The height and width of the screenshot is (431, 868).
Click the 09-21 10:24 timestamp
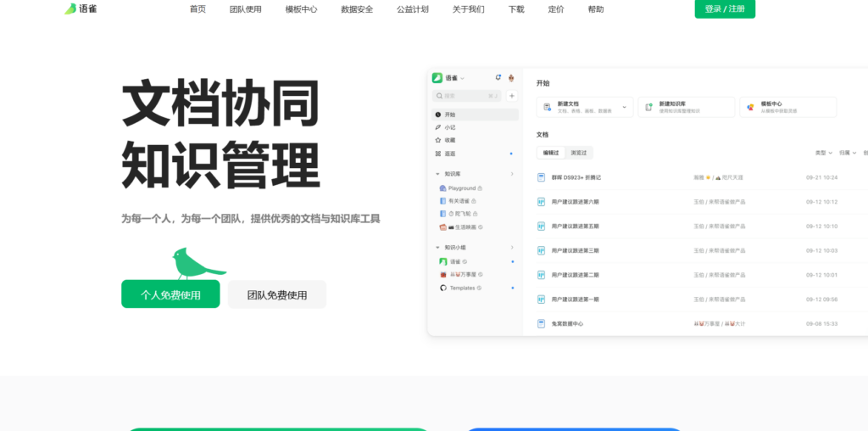click(821, 177)
